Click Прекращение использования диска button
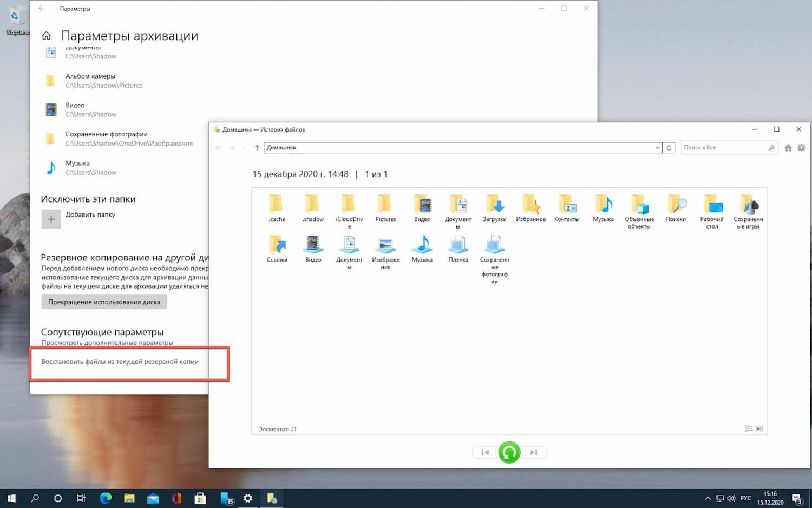The width and height of the screenshot is (812, 508). [x=104, y=302]
